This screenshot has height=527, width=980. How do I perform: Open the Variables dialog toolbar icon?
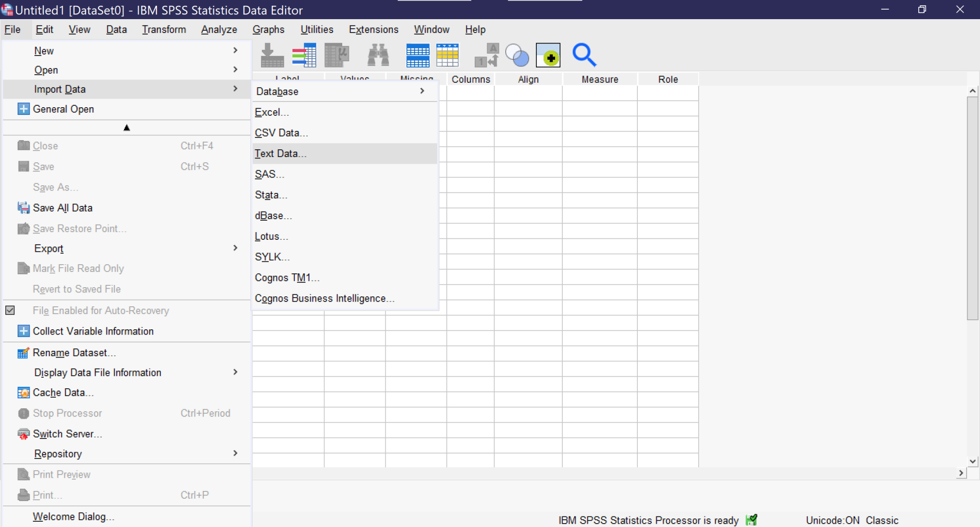[305, 55]
